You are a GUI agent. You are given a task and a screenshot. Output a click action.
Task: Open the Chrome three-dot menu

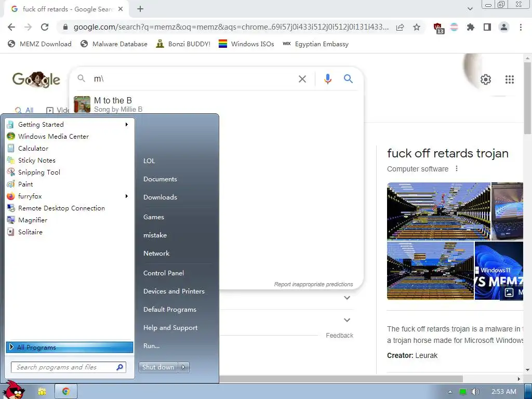521,27
